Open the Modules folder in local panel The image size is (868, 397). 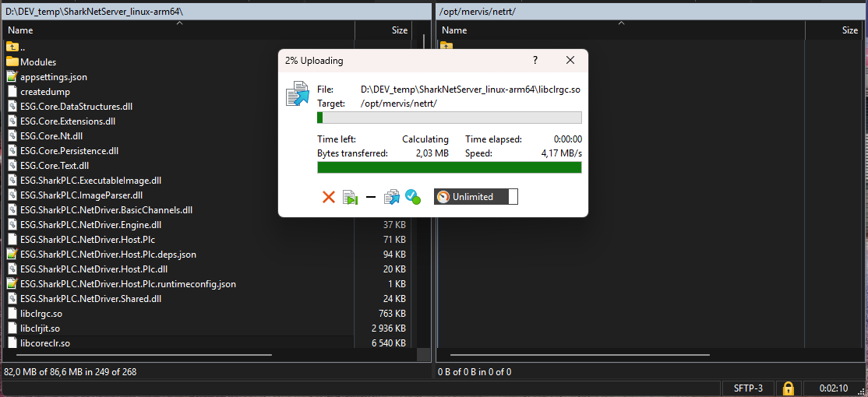38,62
